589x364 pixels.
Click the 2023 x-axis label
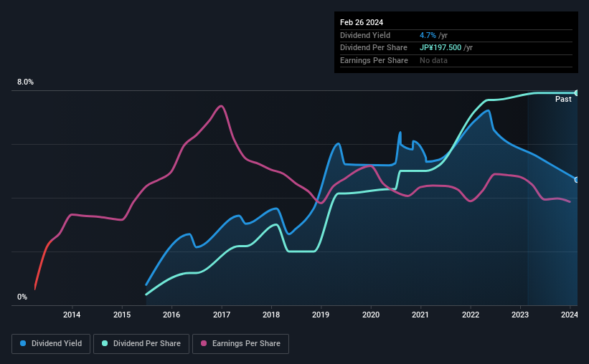[520, 315]
